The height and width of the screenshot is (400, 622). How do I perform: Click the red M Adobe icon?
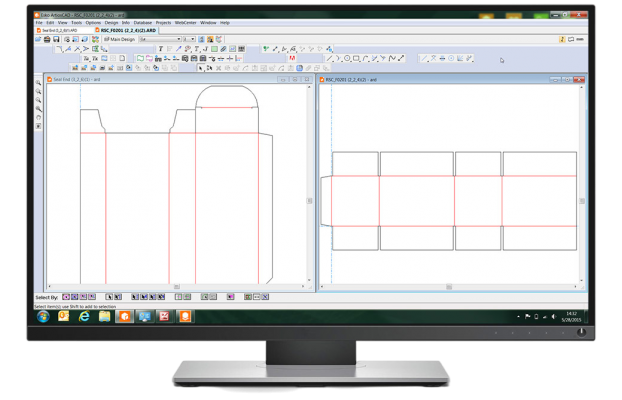pos(291,59)
